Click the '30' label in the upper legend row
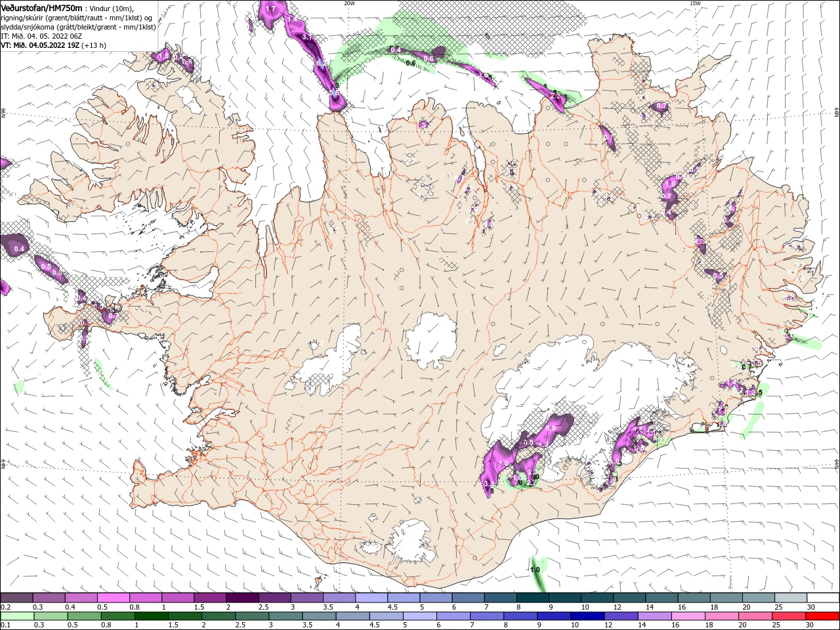Image resolution: width=840 pixels, height=630 pixels. pos(811,607)
